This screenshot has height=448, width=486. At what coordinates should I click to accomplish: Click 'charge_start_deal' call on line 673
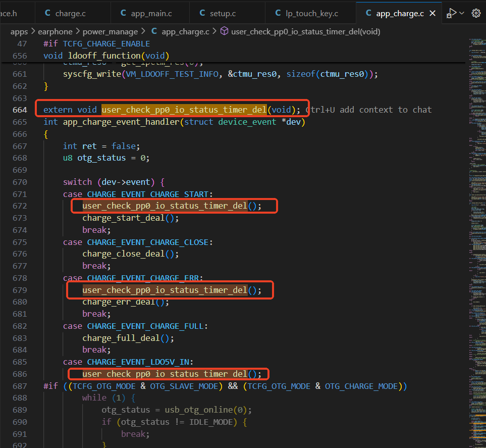[123, 218]
